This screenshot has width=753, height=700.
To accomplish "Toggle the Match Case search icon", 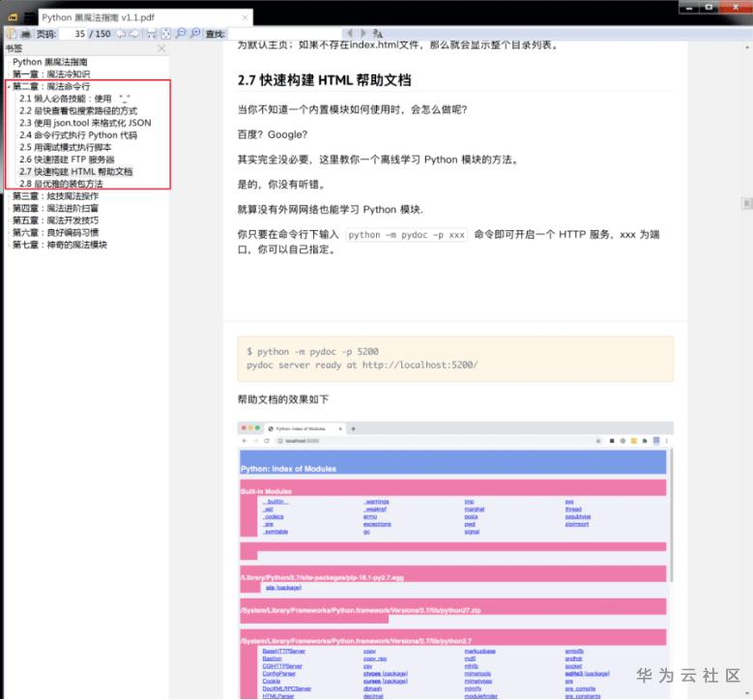I will pos(377,33).
